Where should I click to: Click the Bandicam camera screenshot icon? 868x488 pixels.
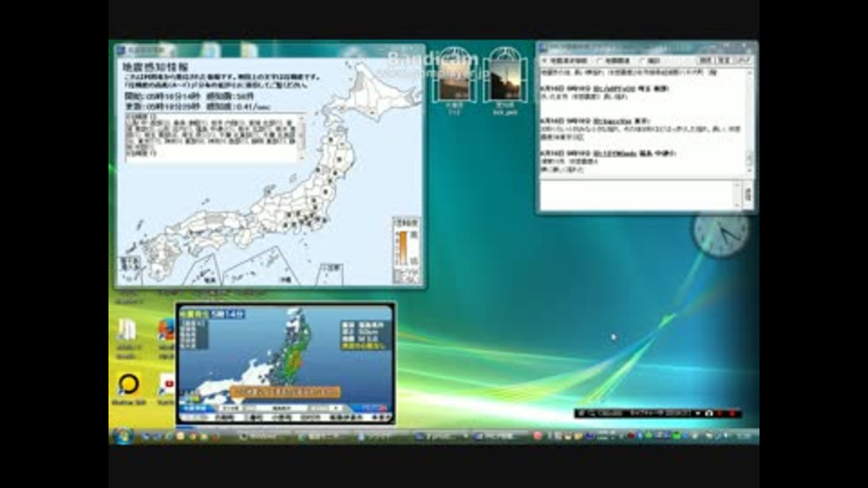coord(709,413)
